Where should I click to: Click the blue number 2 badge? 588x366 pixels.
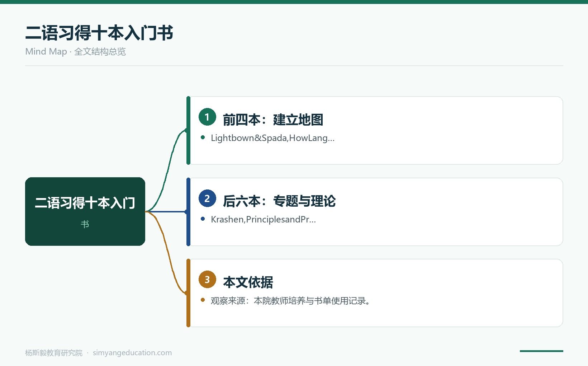point(207,198)
